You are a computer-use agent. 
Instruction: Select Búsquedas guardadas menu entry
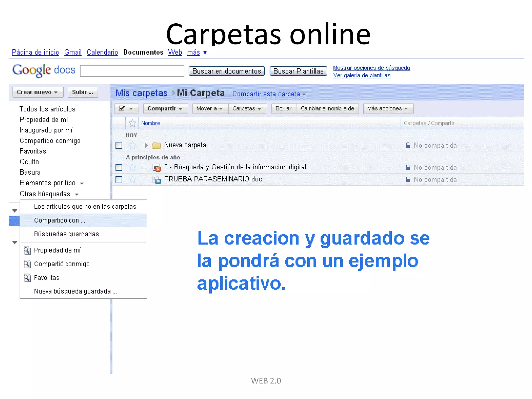[x=84, y=234]
